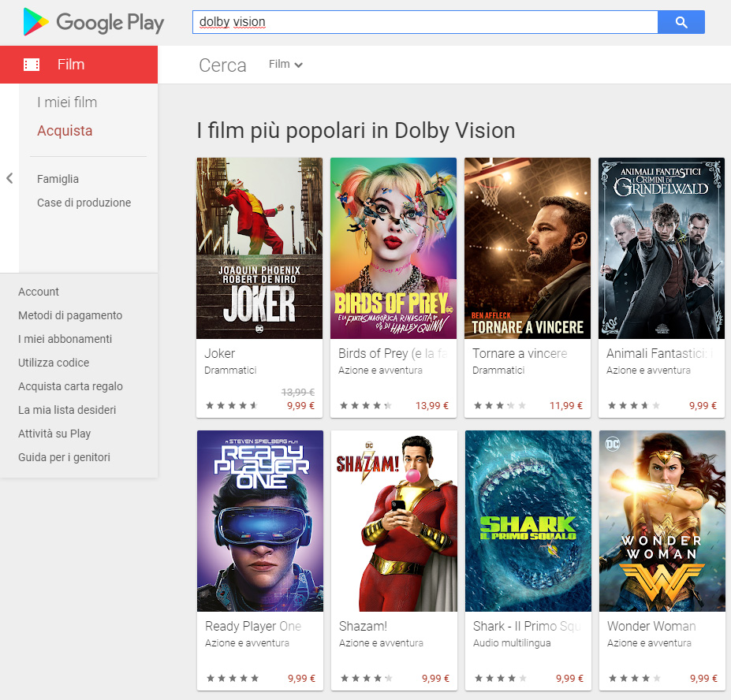Click Tornare a vincere's star rating
The width and height of the screenshot is (731, 700).
tap(500, 405)
